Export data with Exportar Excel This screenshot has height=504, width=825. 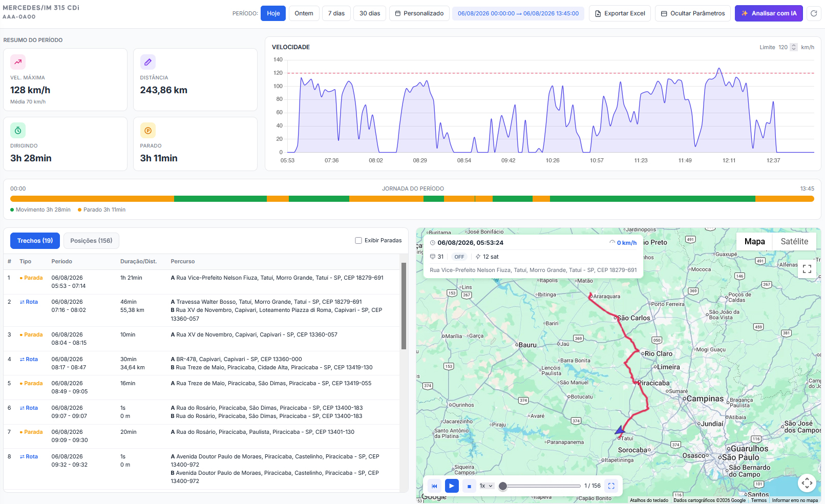pos(620,13)
